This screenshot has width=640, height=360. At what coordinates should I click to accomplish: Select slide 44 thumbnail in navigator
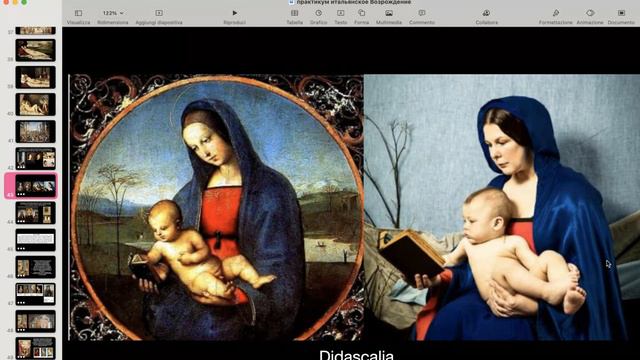(36, 213)
